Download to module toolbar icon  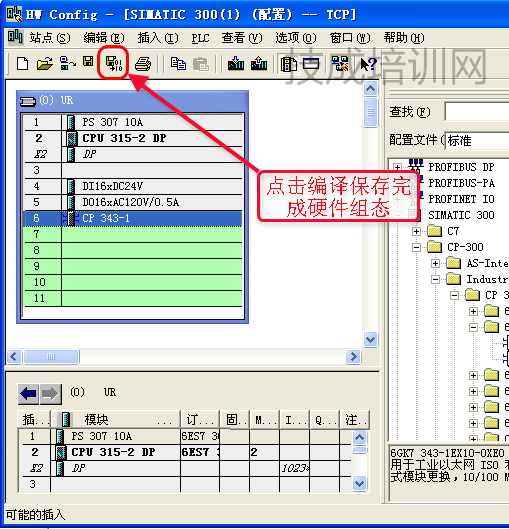coord(236,63)
